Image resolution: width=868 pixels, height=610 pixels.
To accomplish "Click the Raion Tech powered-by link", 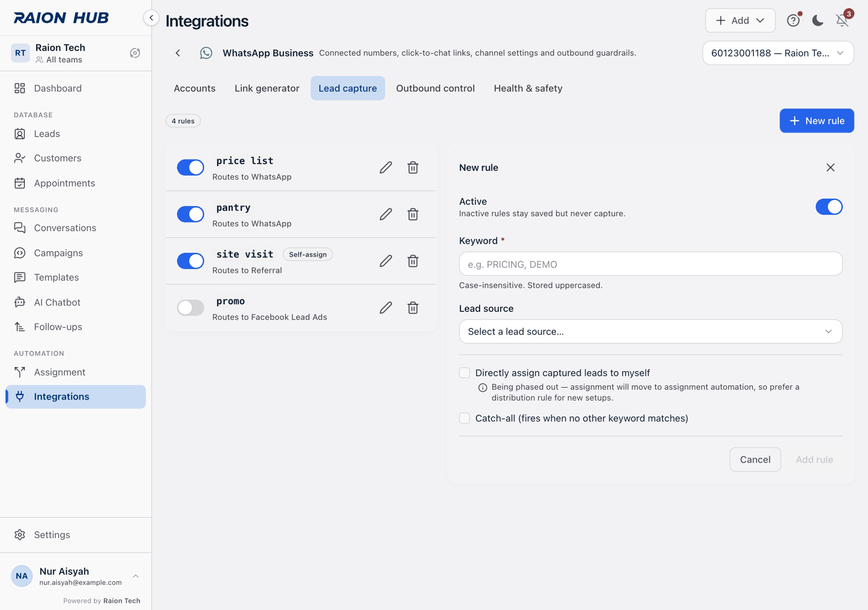I will tap(122, 601).
